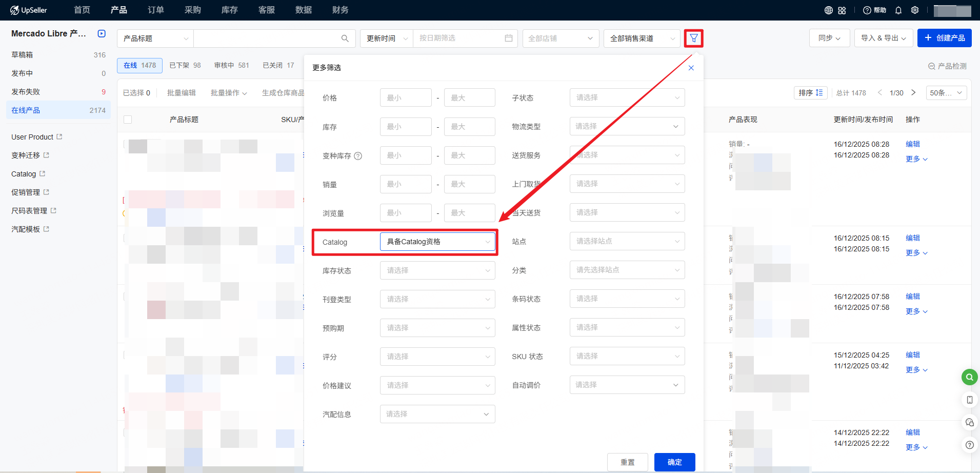980x473 pixels.
Task: Click the 确定 confirm button
Action: point(674,462)
